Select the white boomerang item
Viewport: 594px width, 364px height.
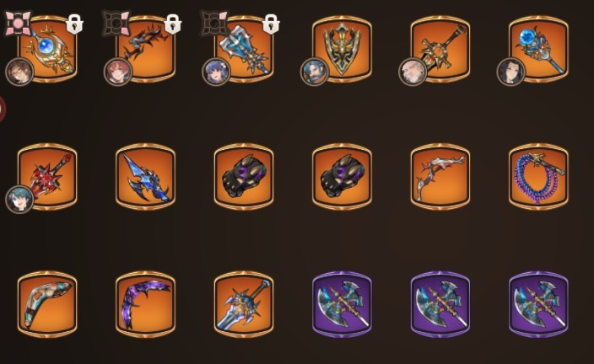click(x=47, y=304)
